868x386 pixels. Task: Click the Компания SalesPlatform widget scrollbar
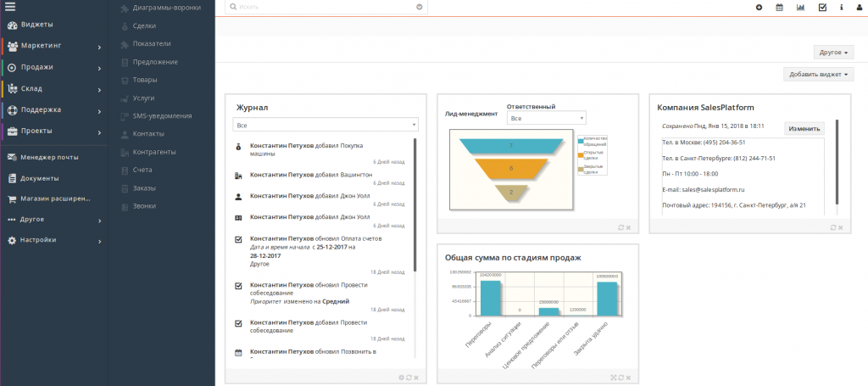(x=837, y=162)
